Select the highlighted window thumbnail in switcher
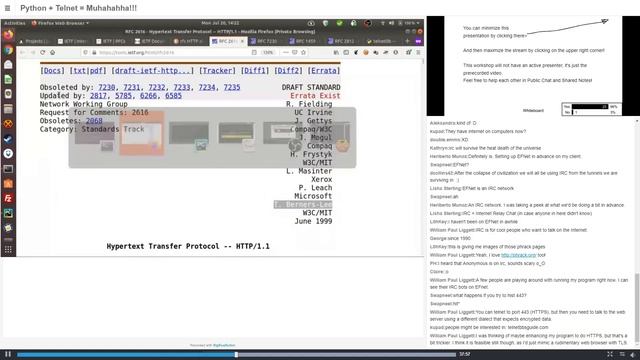Image resolution: width=640 pixels, height=360 pixels. [x=142, y=133]
